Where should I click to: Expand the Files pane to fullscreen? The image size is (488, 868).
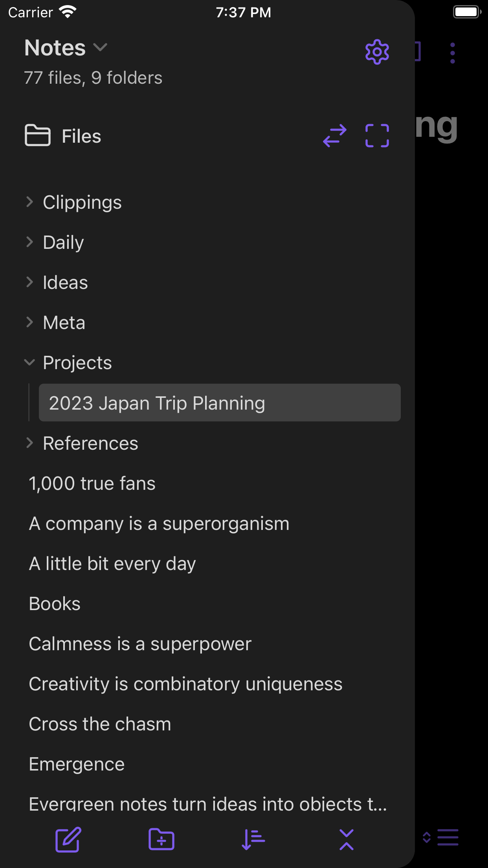pos(376,136)
